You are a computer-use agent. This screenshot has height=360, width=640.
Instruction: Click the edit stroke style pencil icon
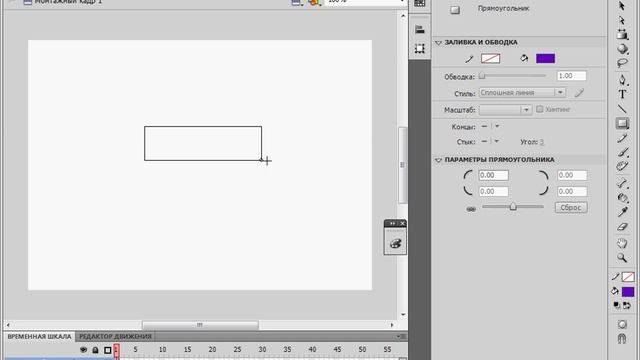tap(579, 93)
